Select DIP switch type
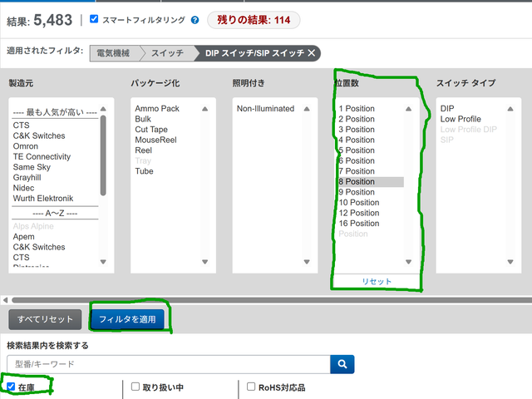Screen dimensions: 532x399 tap(447, 109)
